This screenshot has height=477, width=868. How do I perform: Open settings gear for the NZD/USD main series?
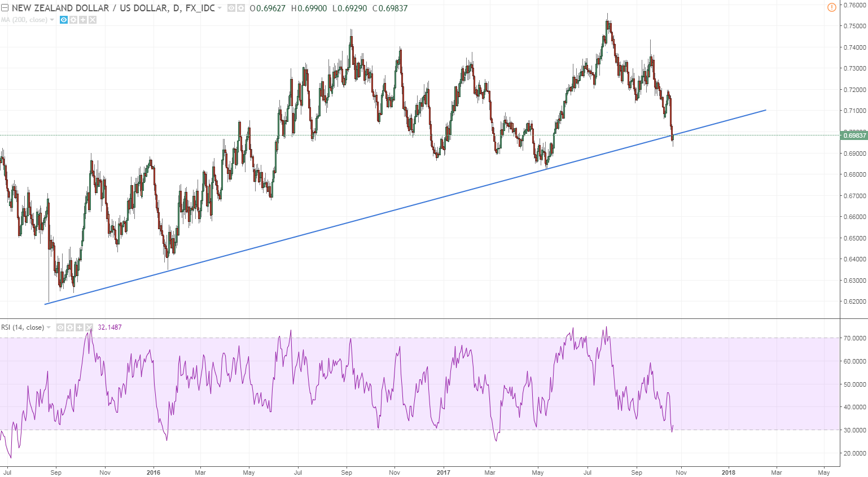pyautogui.click(x=241, y=8)
